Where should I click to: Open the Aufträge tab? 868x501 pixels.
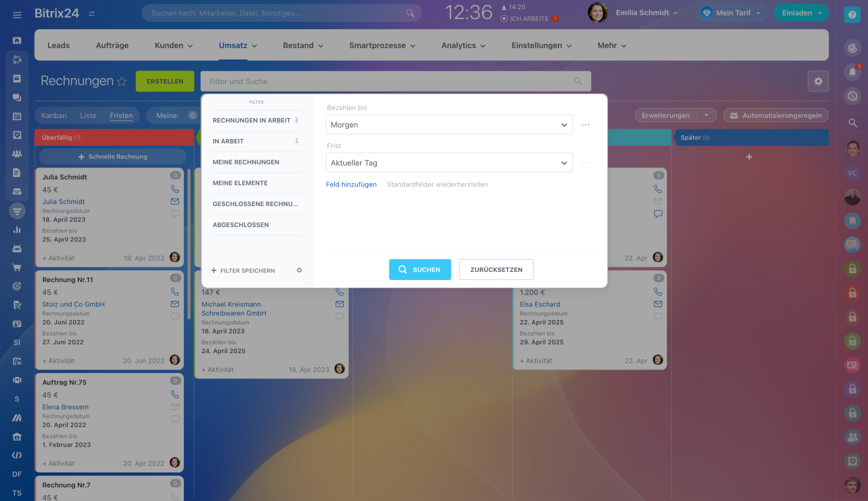click(112, 45)
